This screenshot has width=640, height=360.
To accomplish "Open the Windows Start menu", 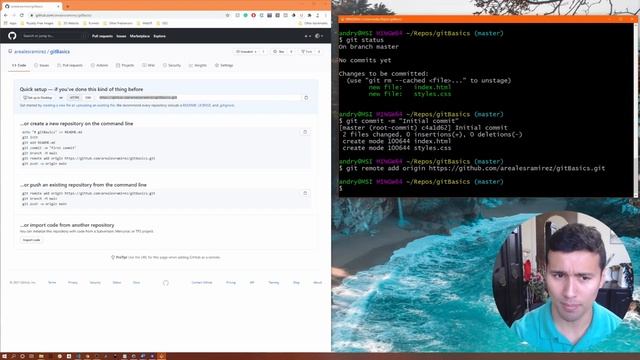I will [4, 356].
